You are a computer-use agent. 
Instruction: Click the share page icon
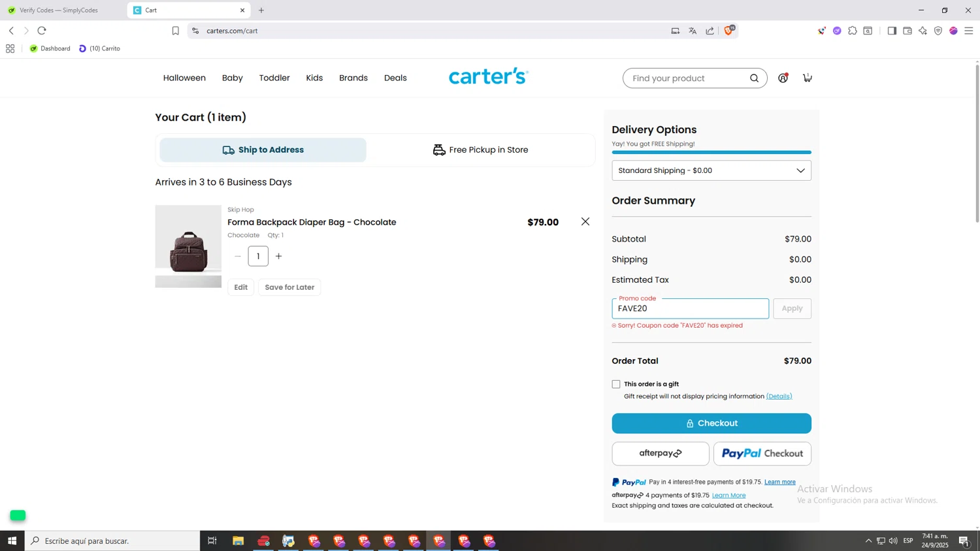click(710, 31)
